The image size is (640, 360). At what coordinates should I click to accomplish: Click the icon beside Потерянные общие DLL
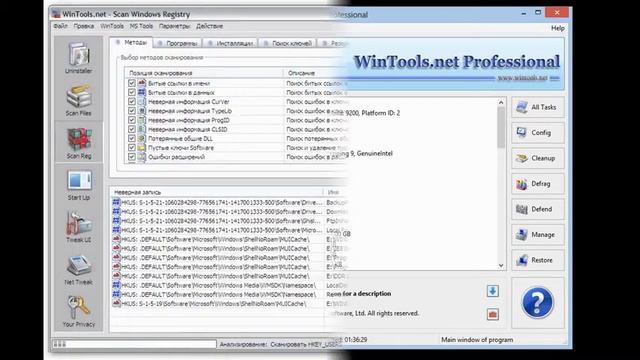point(142,138)
